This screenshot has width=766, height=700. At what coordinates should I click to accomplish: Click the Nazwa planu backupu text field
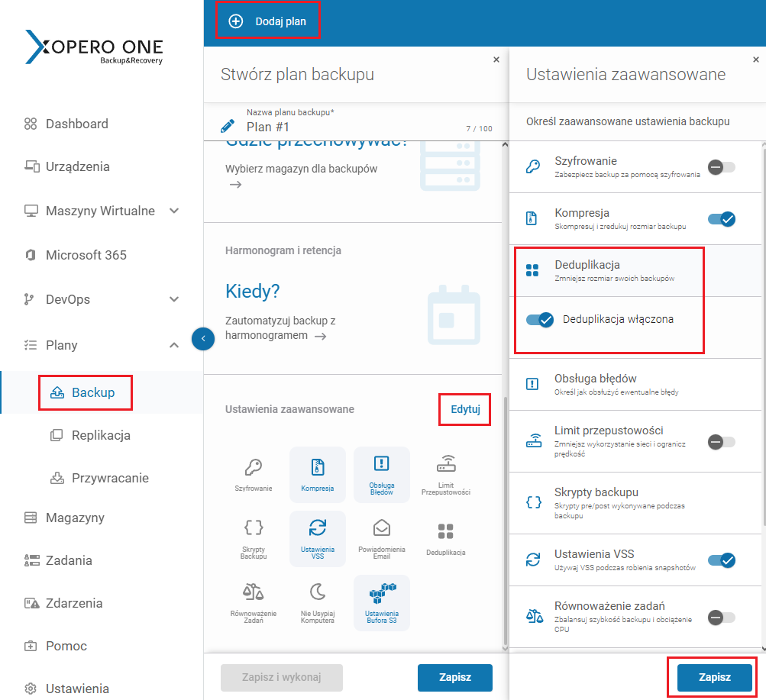click(351, 127)
